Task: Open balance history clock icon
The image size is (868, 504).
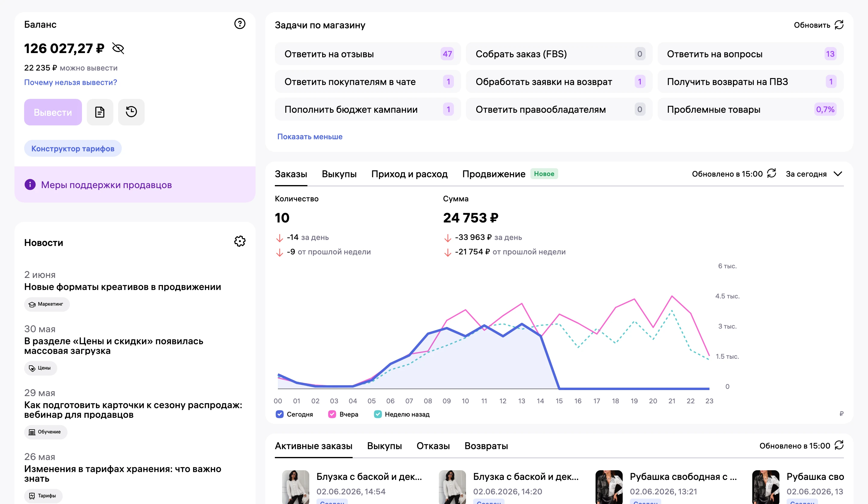Action: tap(131, 112)
